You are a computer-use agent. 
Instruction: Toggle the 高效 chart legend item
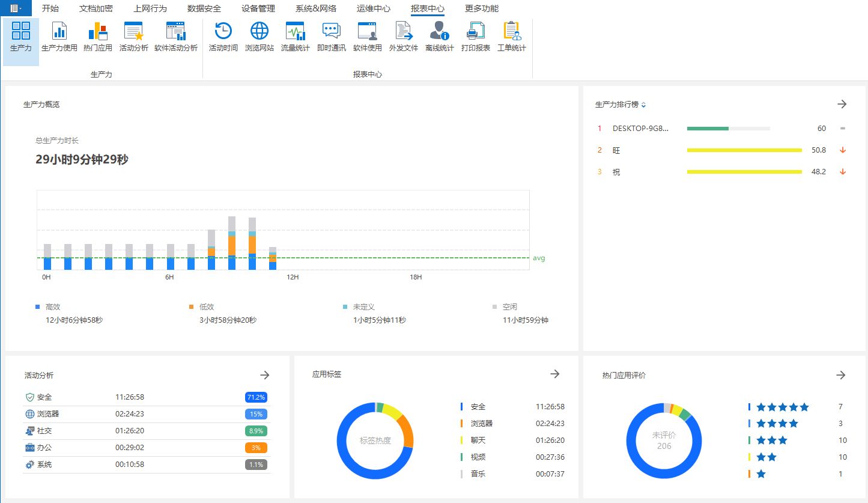click(49, 306)
